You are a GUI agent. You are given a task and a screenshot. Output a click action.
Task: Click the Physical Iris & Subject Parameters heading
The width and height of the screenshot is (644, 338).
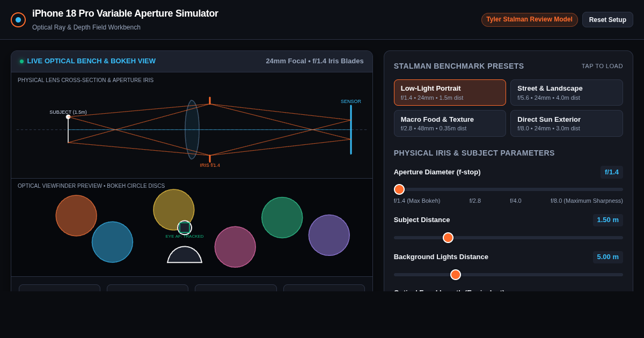pyautogui.click(x=474, y=153)
